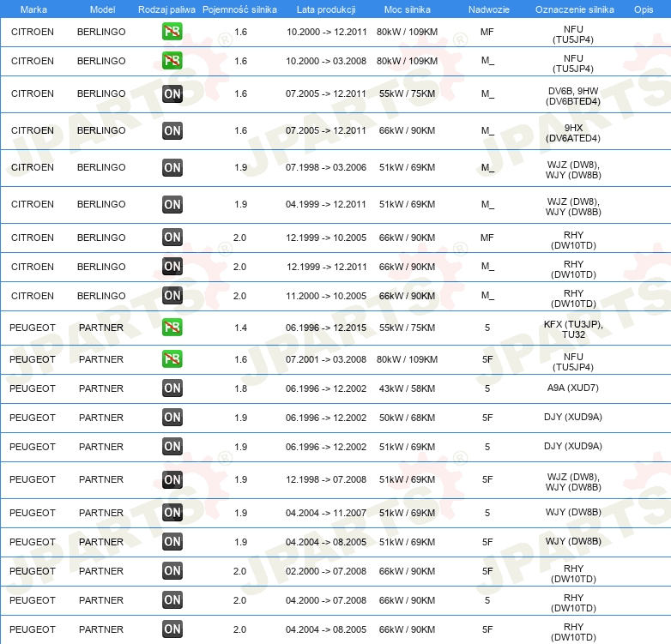This screenshot has height=644, width=671.
Task: Click the PB petrol icon in the Partner 1.4 row
Action: click(x=172, y=328)
